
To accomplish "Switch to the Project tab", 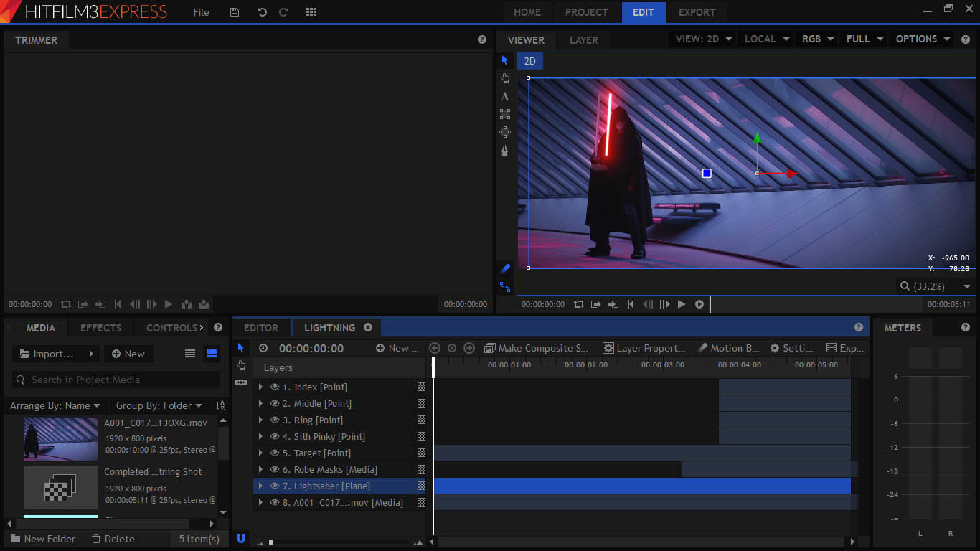I will [x=586, y=12].
